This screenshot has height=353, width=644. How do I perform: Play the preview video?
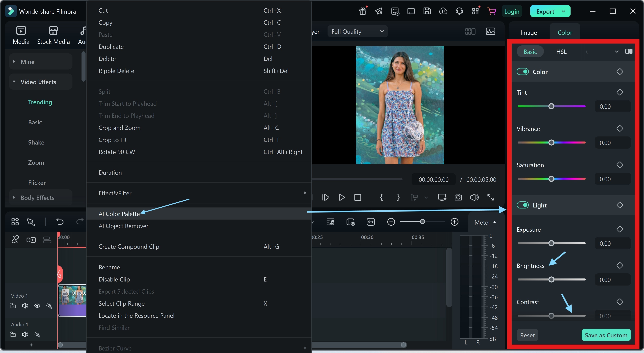[342, 197]
